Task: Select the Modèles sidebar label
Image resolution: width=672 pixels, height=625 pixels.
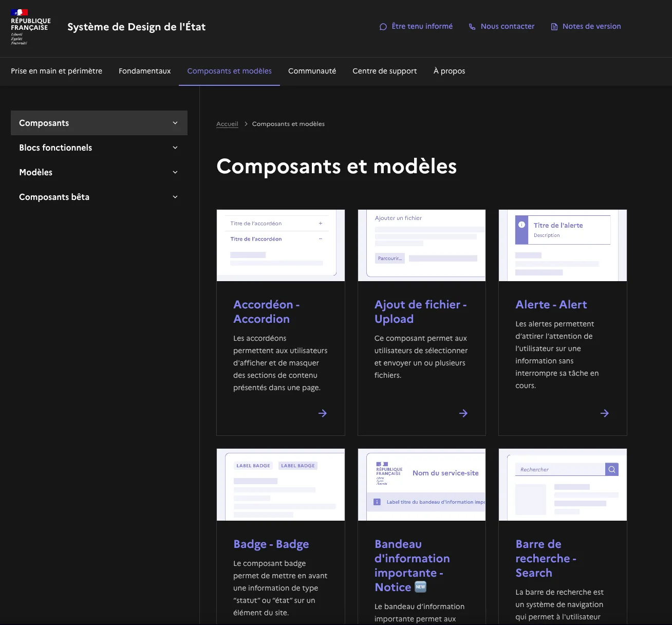Action: click(x=36, y=172)
